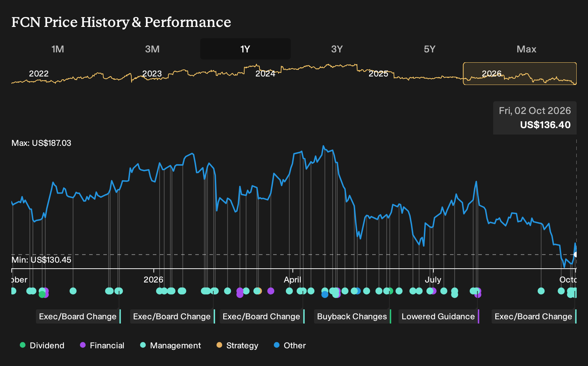Jump to 2022 in the overview chart
This screenshot has height=366, width=588.
(x=39, y=74)
